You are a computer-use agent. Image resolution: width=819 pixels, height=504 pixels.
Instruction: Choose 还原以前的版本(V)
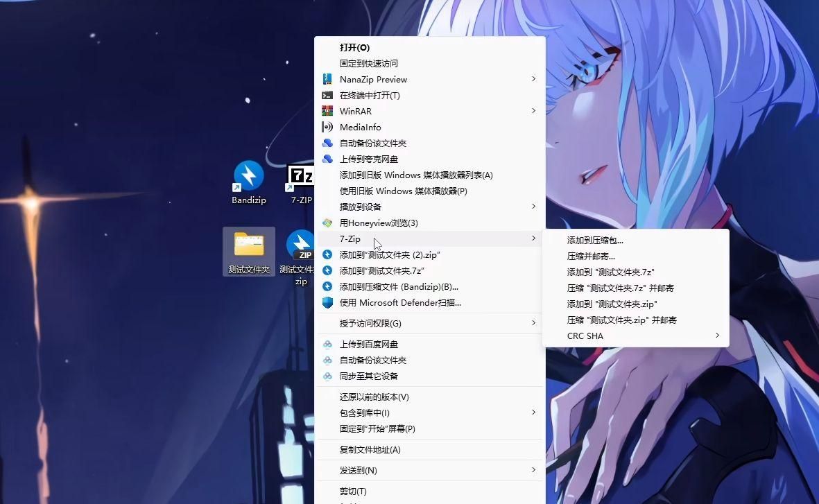point(430,397)
